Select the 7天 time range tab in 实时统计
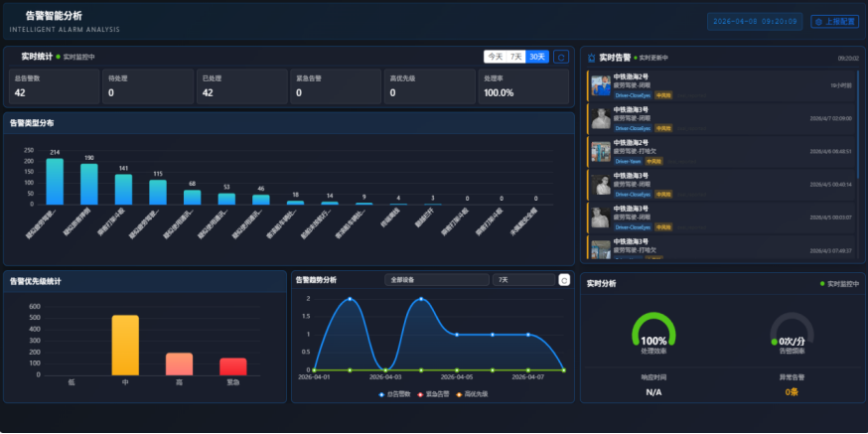The height and width of the screenshot is (434, 868). click(x=516, y=57)
